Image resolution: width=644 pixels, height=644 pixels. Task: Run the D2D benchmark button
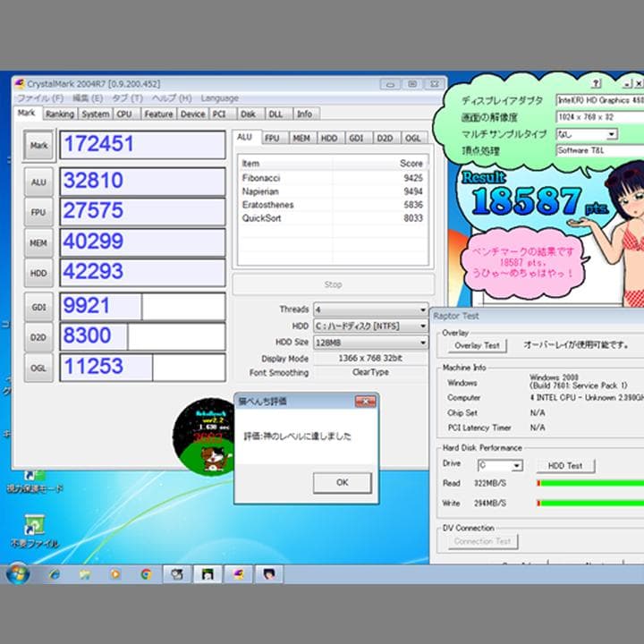coord(38,337)
